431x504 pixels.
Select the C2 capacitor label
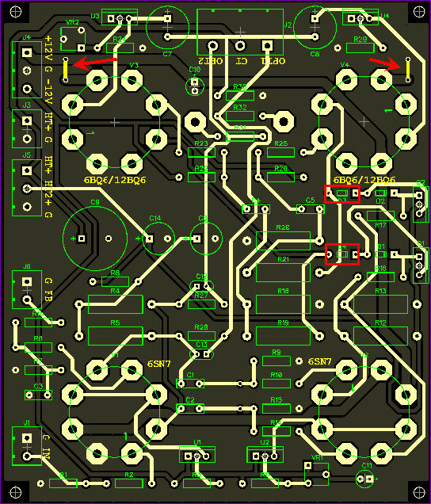click(x=190, y=400)
